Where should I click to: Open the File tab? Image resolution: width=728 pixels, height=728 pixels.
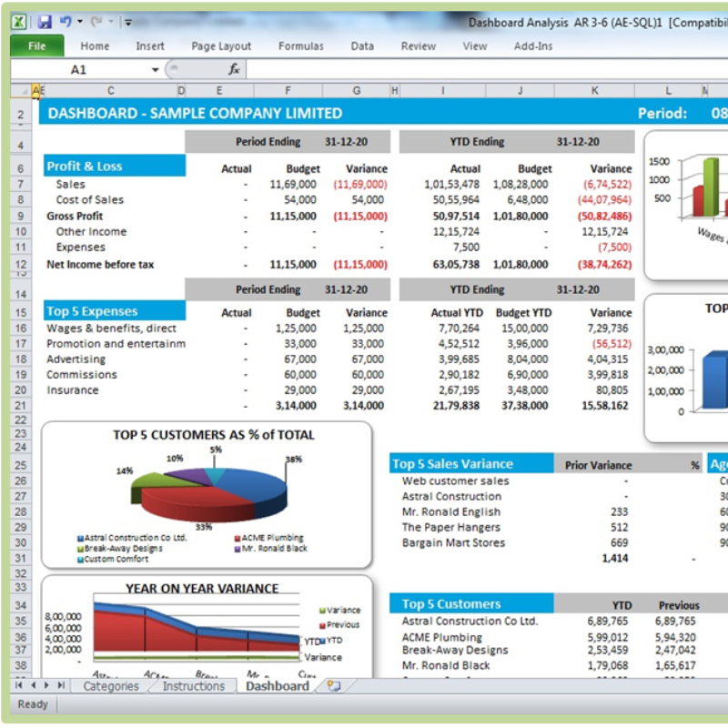click(37, 45)
